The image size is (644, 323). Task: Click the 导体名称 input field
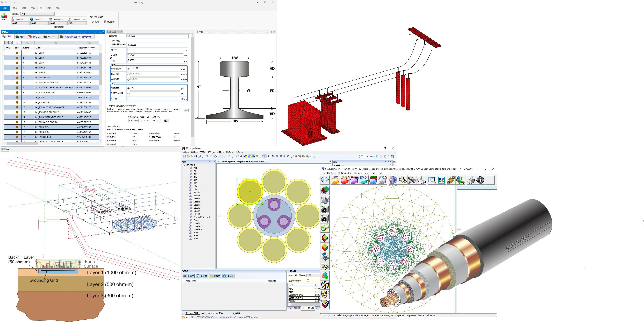click(x=157, y=36)
